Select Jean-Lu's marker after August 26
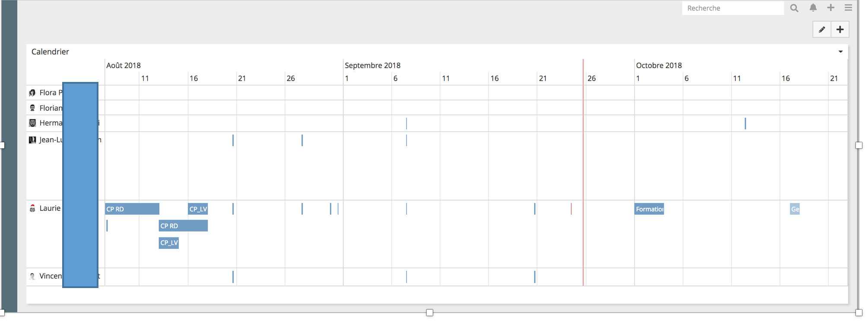868x326 pixels. [302, 140]
